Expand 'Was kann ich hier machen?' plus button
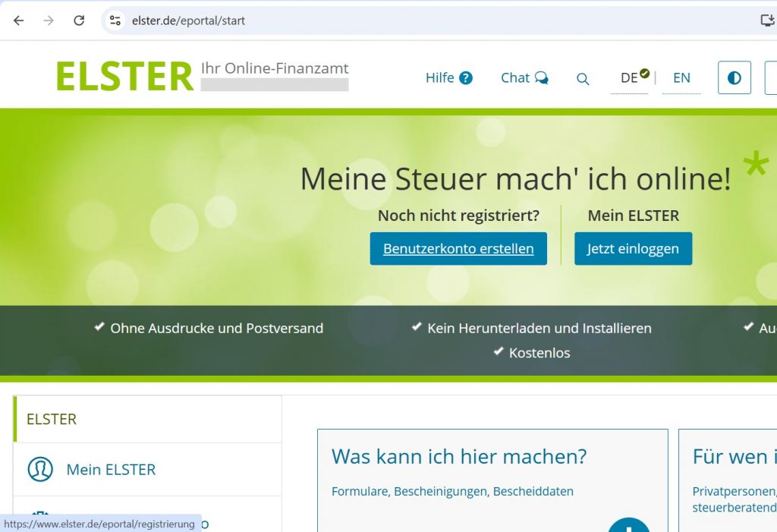 coord(628,524)
